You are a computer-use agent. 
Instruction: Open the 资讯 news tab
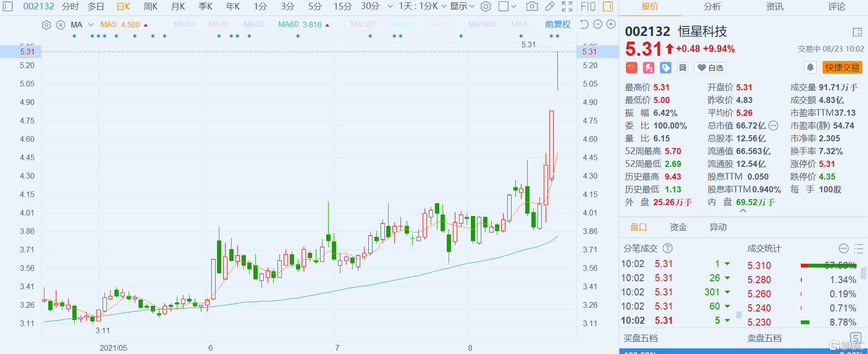click(775, 7)
